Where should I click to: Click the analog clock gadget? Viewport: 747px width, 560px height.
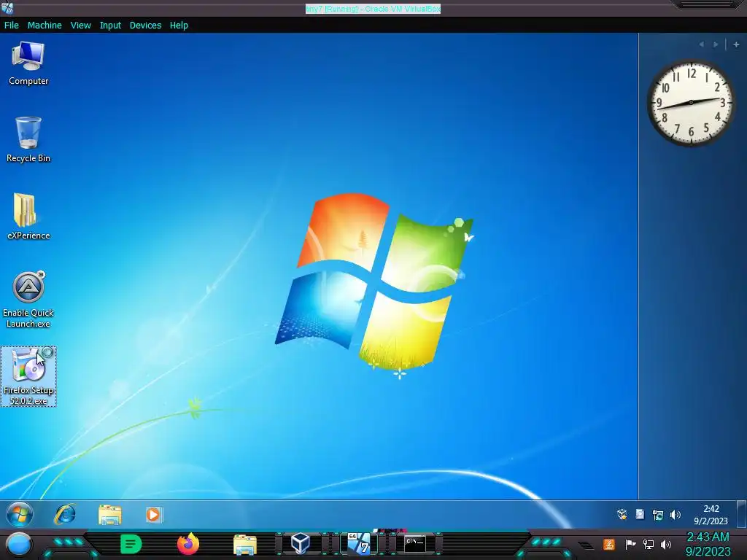pos(691,102)
